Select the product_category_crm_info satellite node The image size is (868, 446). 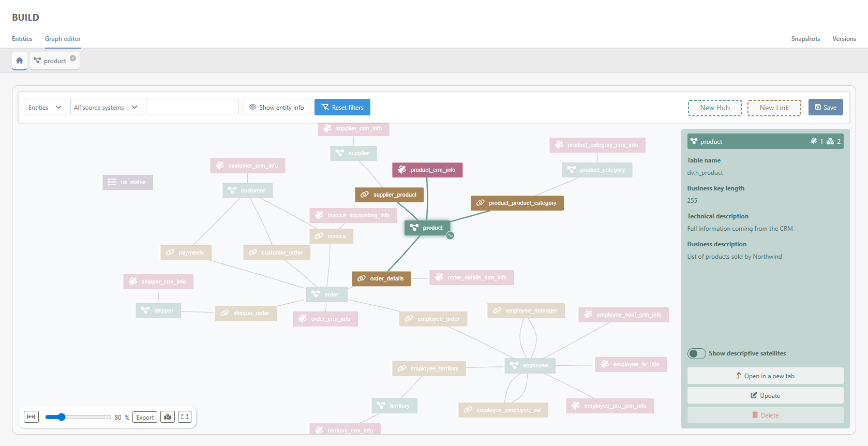point(597,145)
